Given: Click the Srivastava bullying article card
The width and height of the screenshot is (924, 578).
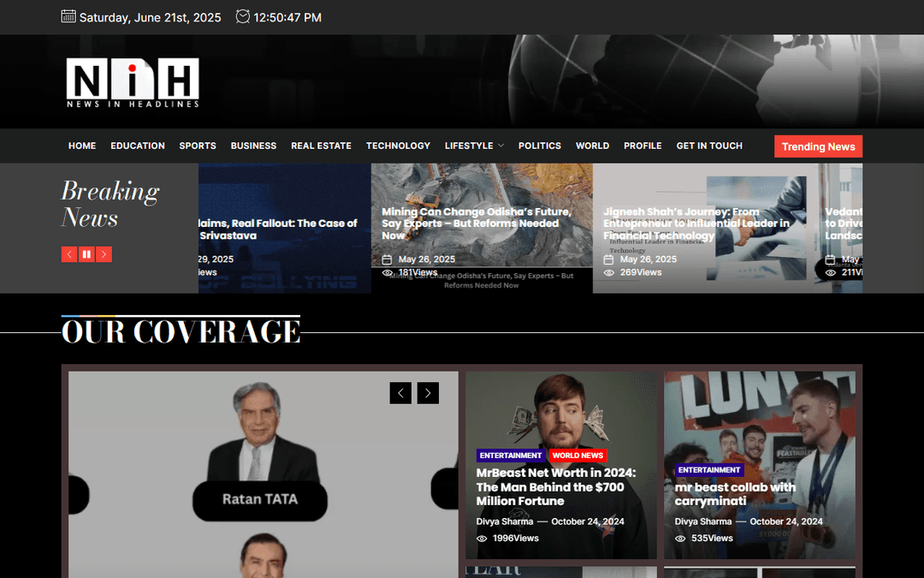Looking at the screenshot, I should pos(285,229).
